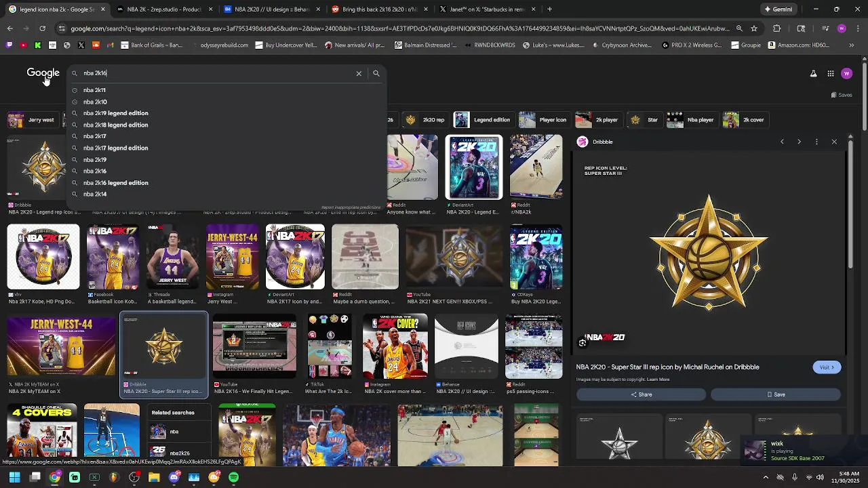Open the Chrome three-dot menu
This screenshot has height=488, width=868.
[857, 28]
